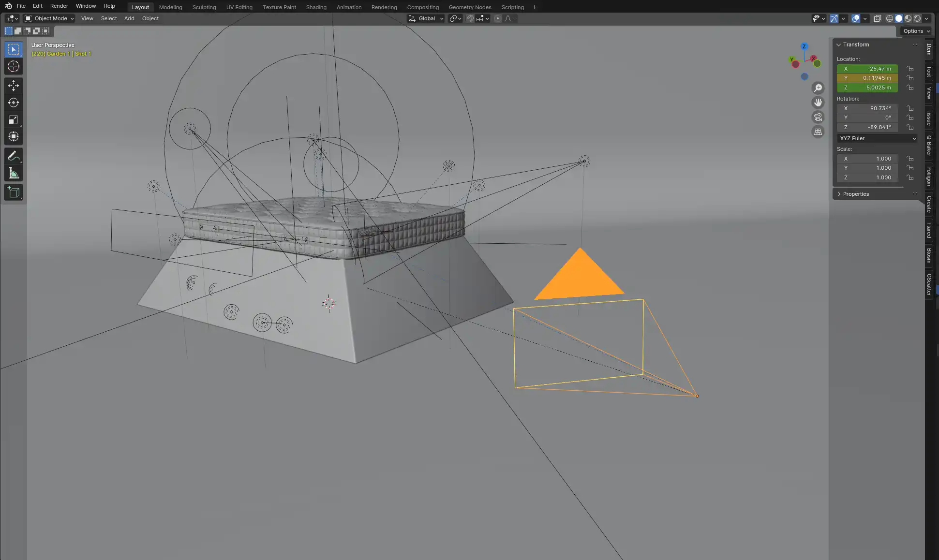This screenshot has width=939, height=560.
Task: Choose the 'Invert existing selection' mode icon
Action: 36,31
